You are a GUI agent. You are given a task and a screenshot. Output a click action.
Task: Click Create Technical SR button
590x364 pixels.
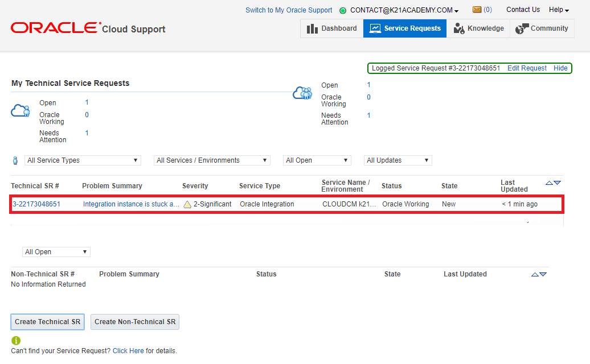pyautogui.click(x=47, y=322)
